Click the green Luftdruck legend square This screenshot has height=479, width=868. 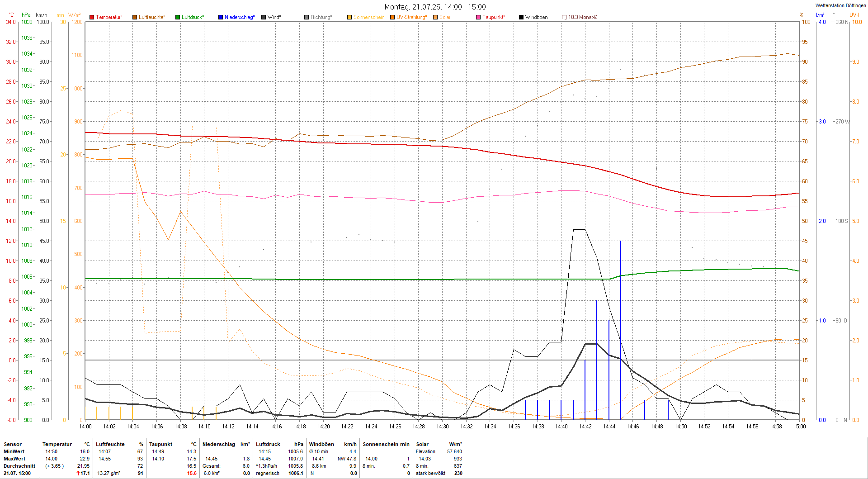(x=178, y=17)
